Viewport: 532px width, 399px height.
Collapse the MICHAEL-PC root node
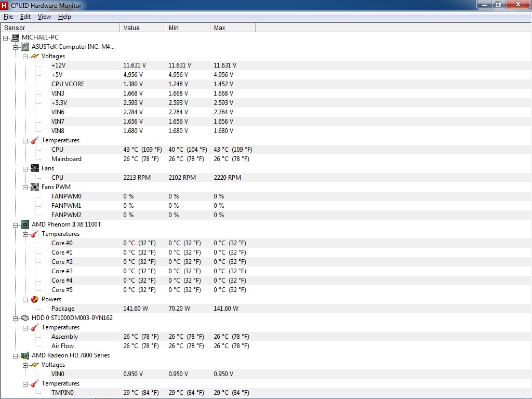pyautogui.click(x=5, y=38)
